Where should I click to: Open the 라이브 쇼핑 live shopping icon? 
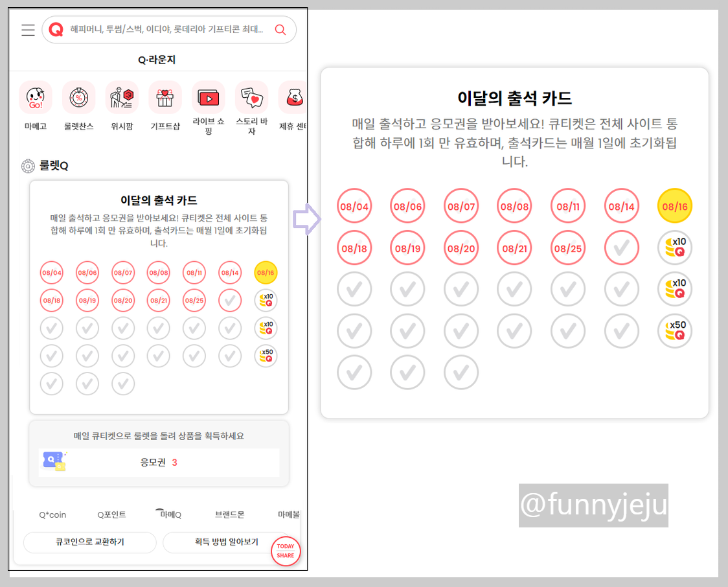click(x=208, y=97)
